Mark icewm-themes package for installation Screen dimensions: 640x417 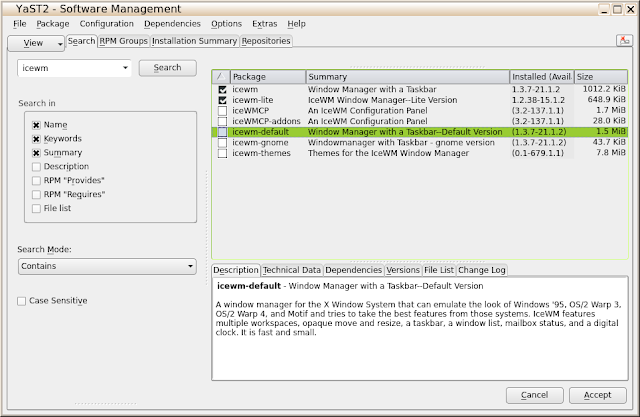(222, 153)
